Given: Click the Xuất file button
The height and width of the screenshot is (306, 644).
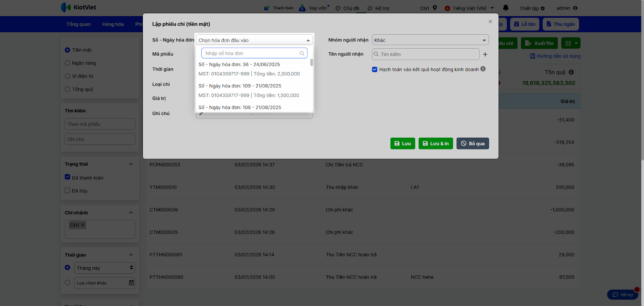Looking at the screenshot, I should (x=539, y=43).
